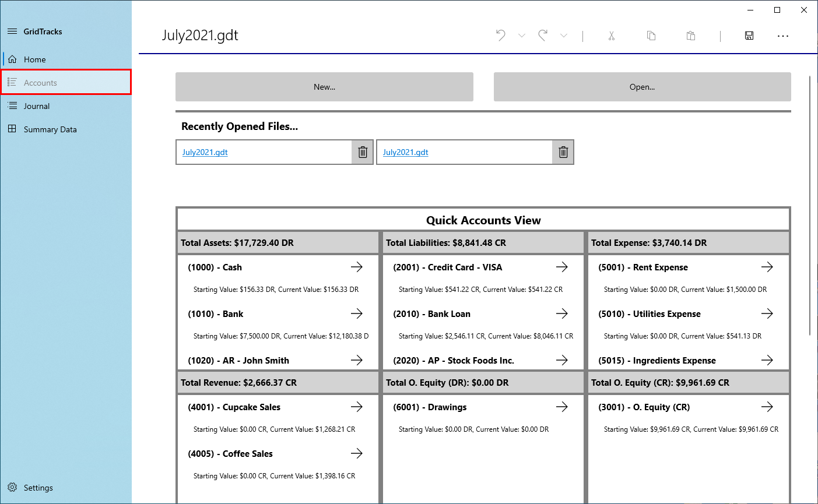Open Bank account via its arrow
Image resolution: width=818 pixels, height=504 pixels.
pyautogui.click(x=356, y=313)
